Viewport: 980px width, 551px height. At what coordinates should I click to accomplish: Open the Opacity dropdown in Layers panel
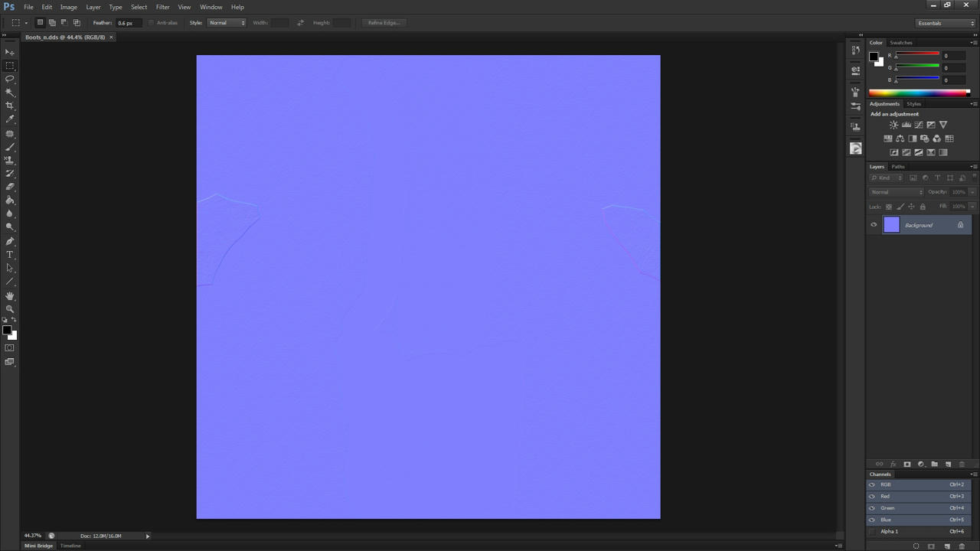tap(972, 192)
